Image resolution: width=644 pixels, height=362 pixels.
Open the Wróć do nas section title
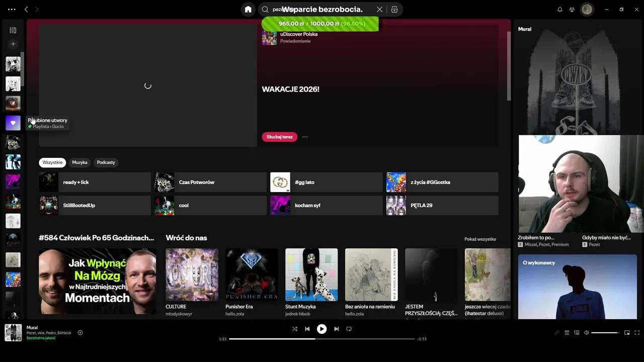186,238
